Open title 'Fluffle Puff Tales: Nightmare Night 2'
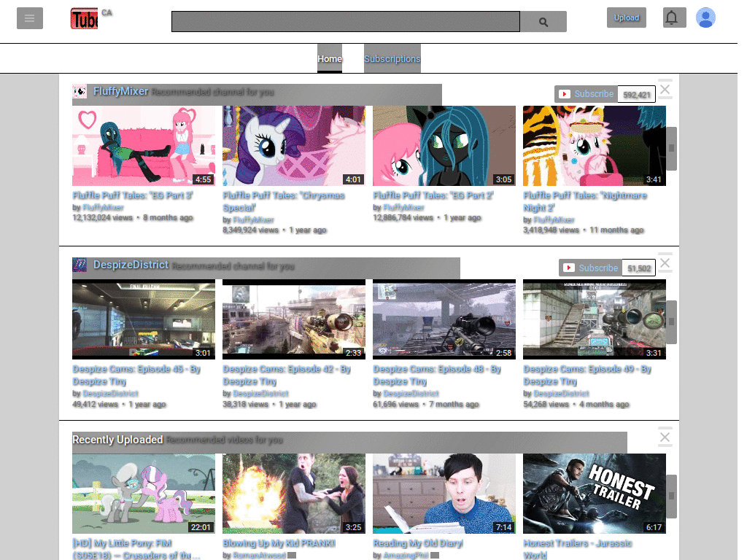The width and height of the screenshot is (747, 560). click(585, 201)
